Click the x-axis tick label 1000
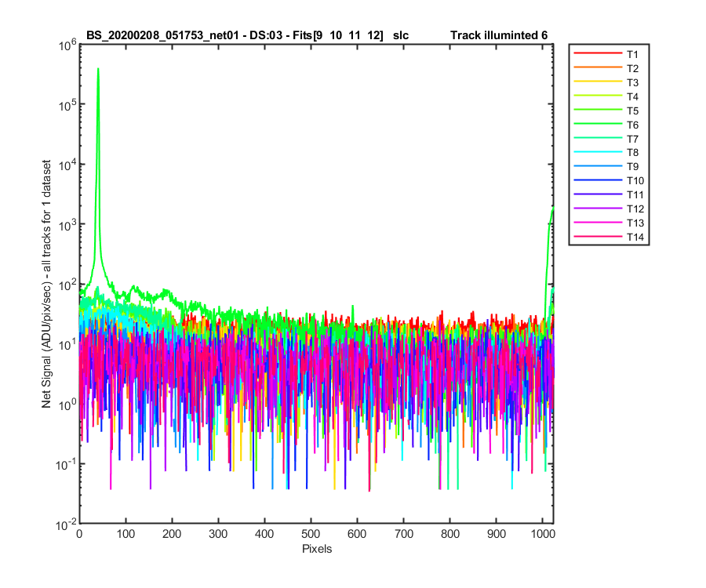The image size is (706, 588). [543, 534]
